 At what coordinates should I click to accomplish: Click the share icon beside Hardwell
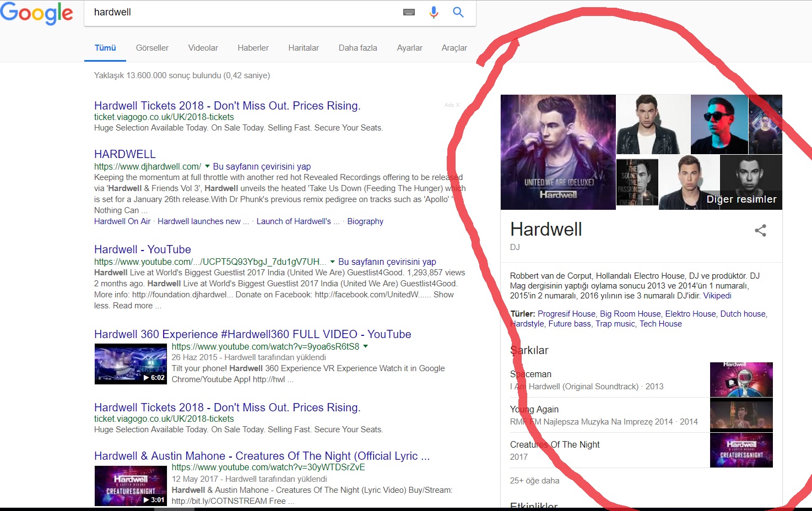coord(760,230)
